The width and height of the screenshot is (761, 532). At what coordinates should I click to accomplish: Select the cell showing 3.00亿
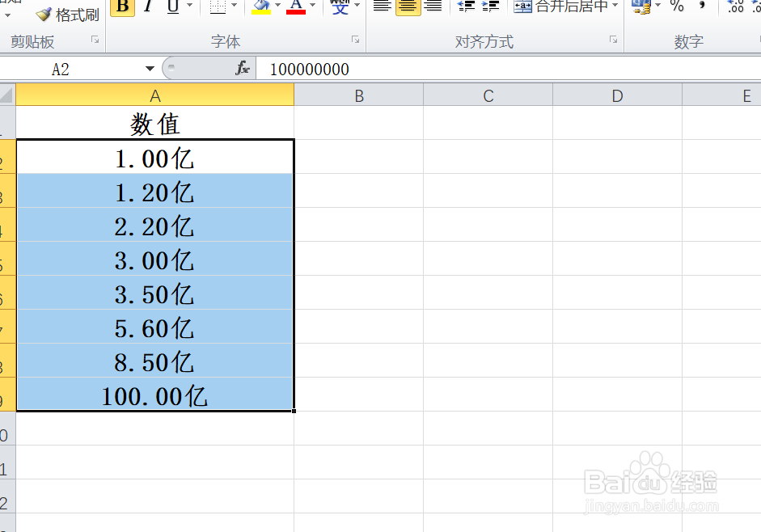pyautogui.click(x=154, y=260)
